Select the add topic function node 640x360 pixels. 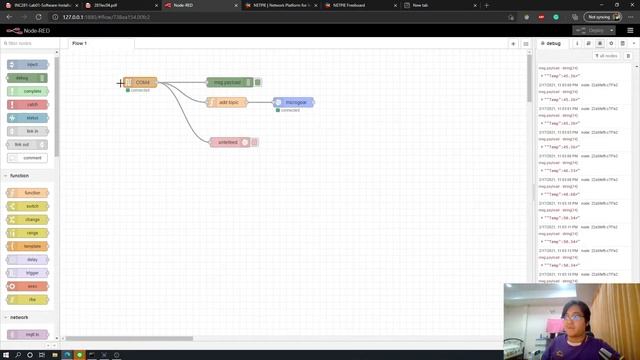pyautogui.click(x=227, y=102)
